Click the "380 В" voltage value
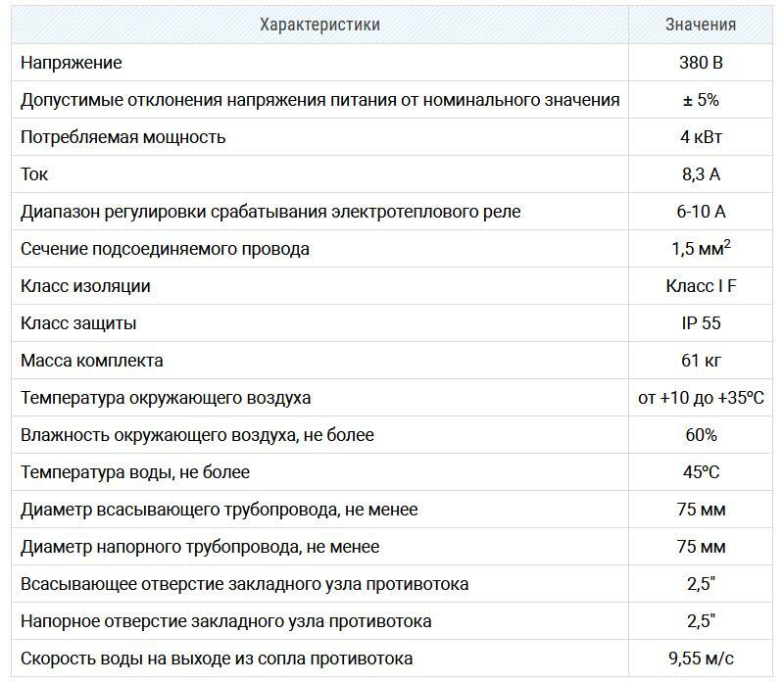The width and height of the screenshot is (784, 684). (700, 63)
